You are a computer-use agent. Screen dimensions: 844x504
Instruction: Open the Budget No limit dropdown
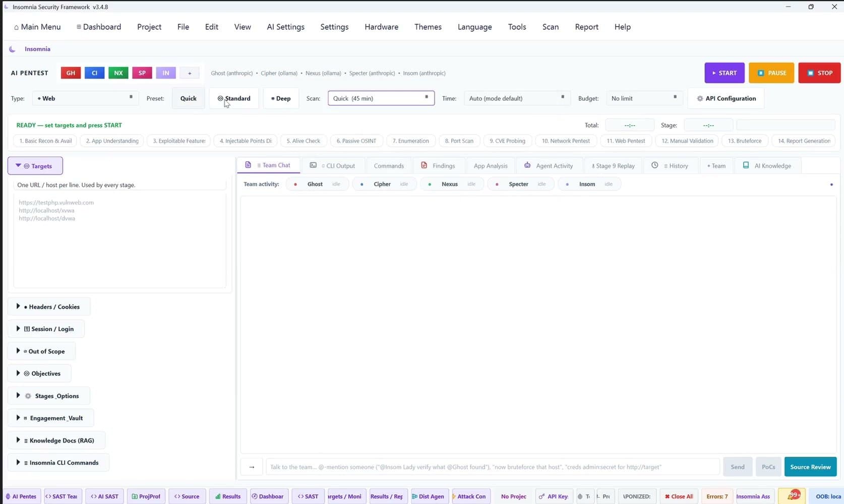644,98
